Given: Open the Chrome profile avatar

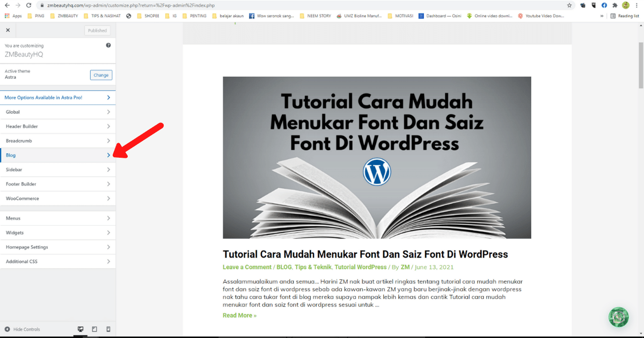Looking at the screenshot, I should 626,5.
